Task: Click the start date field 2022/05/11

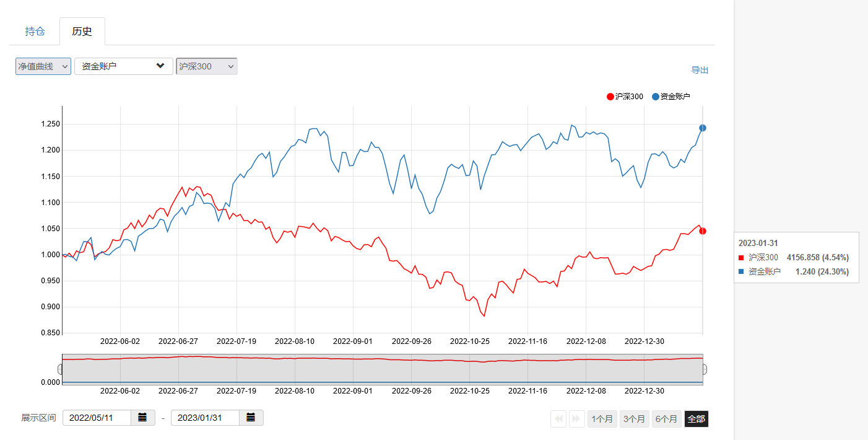Action: [x=97, y=418]
